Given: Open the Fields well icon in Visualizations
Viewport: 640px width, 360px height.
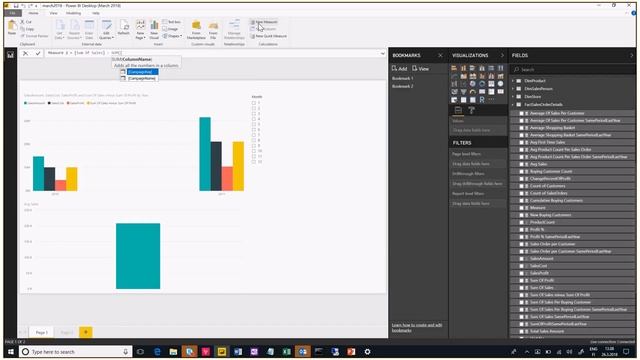Looking at the screenshot, I should click(x=458, y=110).
